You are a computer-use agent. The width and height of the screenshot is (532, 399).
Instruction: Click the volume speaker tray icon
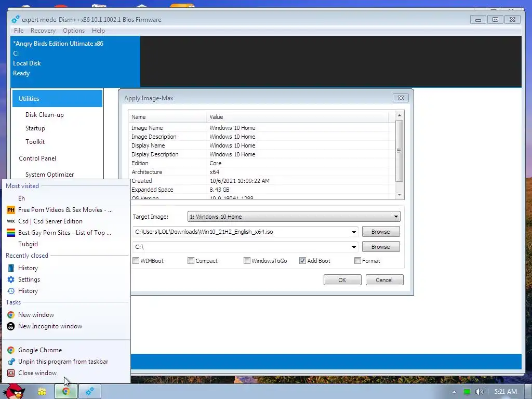[x=479, y=392]
